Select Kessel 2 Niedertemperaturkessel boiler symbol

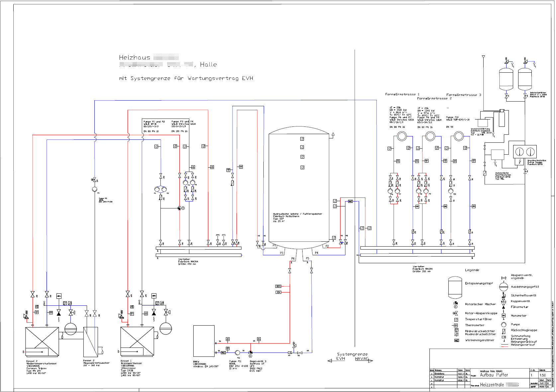(42, 342)
